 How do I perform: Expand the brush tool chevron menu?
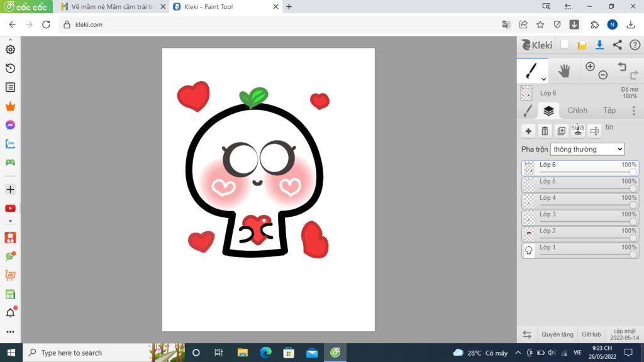point(543,79)
